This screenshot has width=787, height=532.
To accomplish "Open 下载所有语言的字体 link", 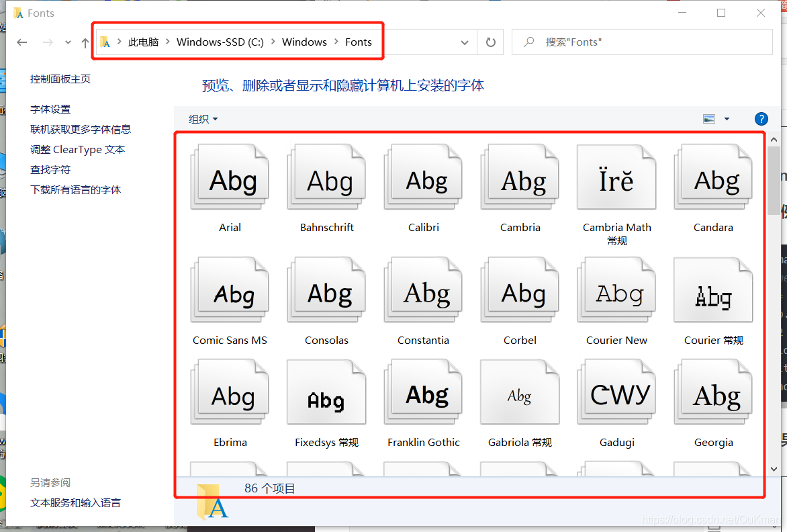I will (x=75, y=189).
